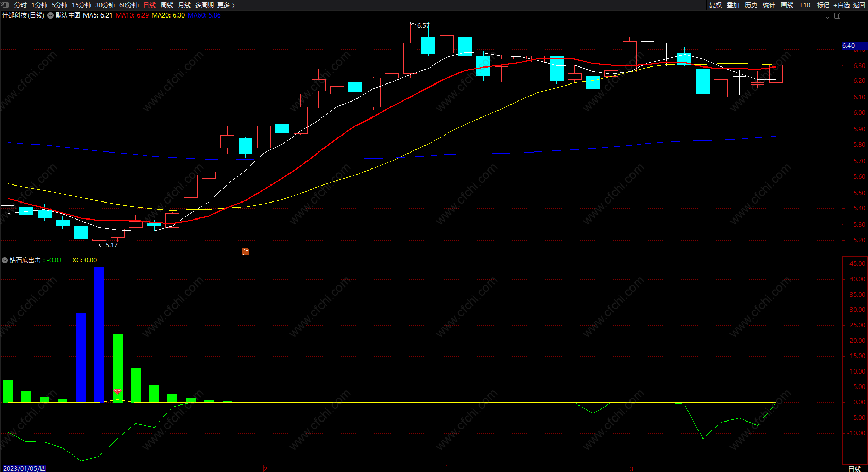The width and height of the screenshot is (868, 472).
Task: Switch to 月线 monthly chart
Action: [184, 5]
